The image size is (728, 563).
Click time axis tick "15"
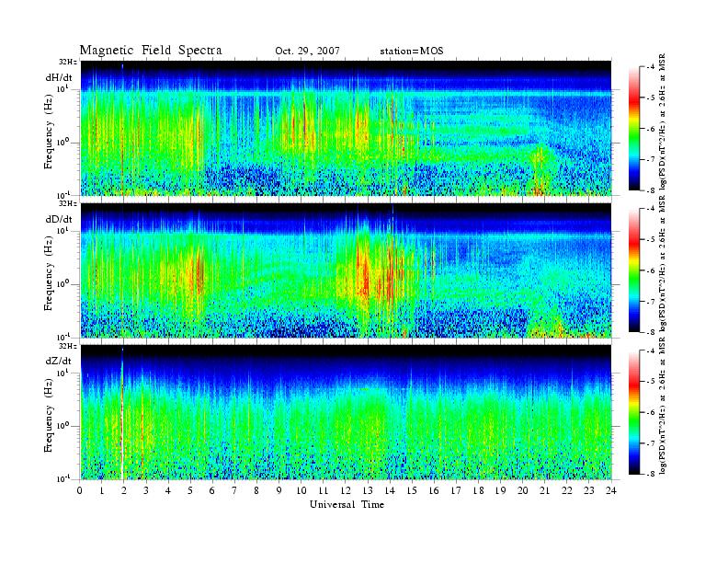[412, 490]
